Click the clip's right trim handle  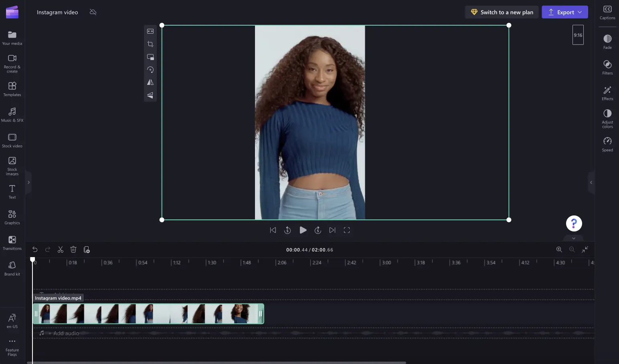(261, 314)
